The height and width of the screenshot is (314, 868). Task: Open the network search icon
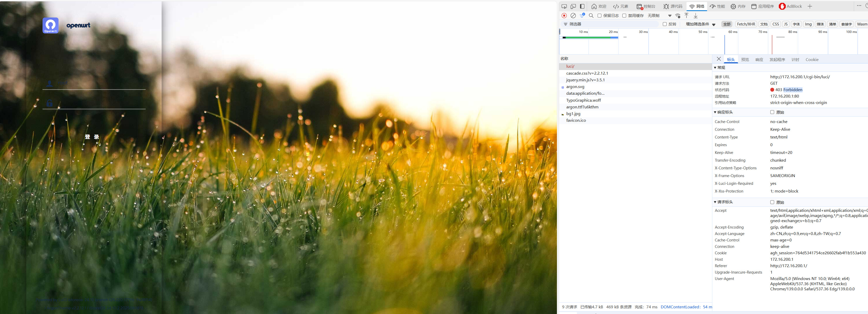click(x=591, y=15)
